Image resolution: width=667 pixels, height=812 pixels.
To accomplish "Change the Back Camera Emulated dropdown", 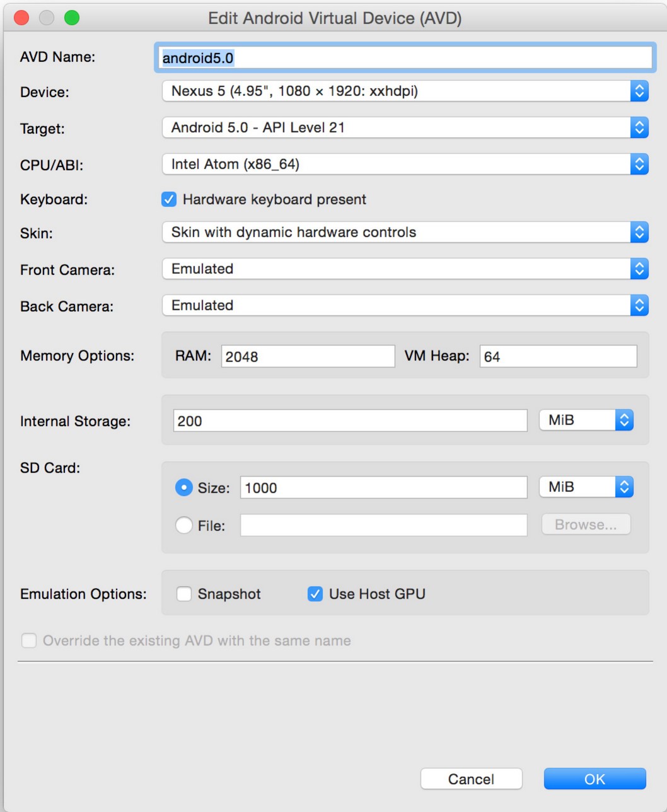I will [x=405, y=305].
